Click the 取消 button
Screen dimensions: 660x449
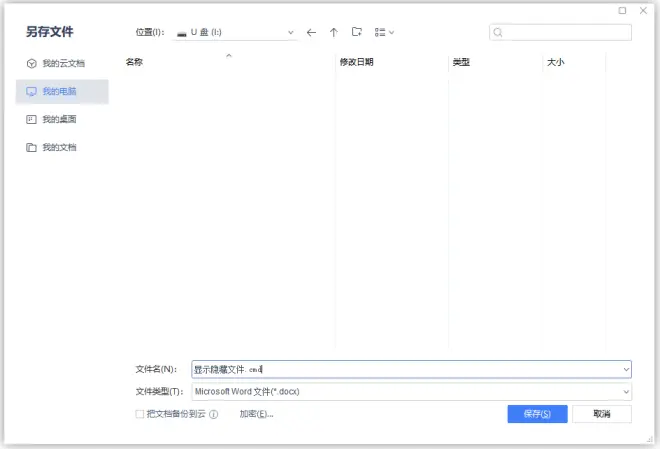click(601, 414)
